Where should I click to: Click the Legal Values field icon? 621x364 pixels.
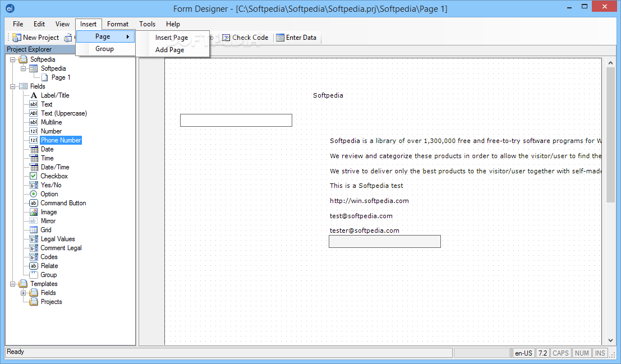[x=34, y=239]
